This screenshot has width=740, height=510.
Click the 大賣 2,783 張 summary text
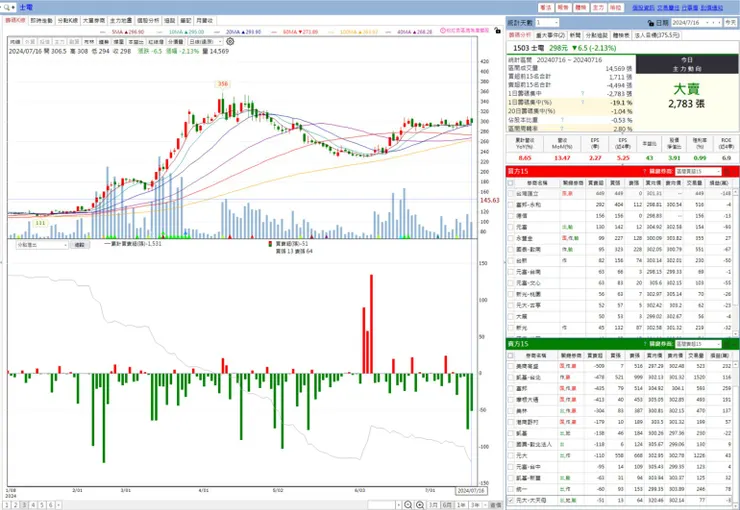(x=687, y=96)
